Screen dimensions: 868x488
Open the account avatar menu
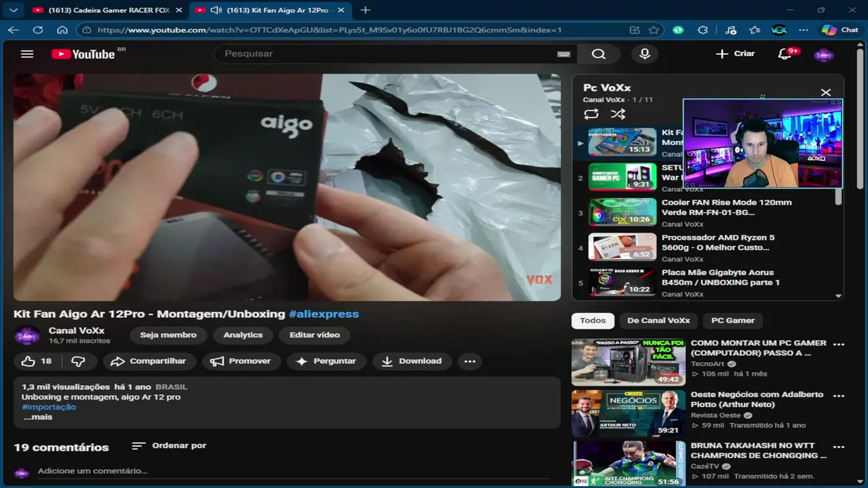coord(823,54)
